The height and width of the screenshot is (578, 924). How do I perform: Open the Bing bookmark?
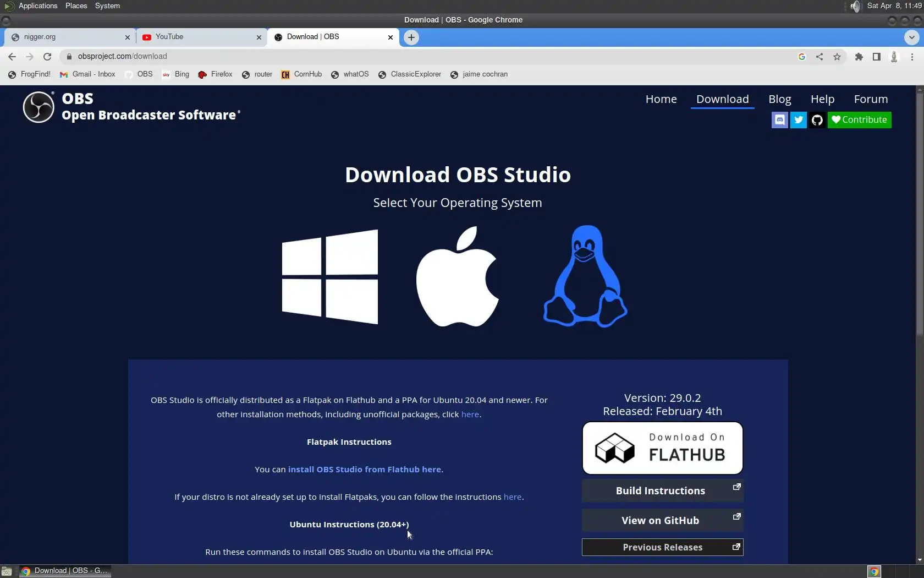tap(175, 74)
